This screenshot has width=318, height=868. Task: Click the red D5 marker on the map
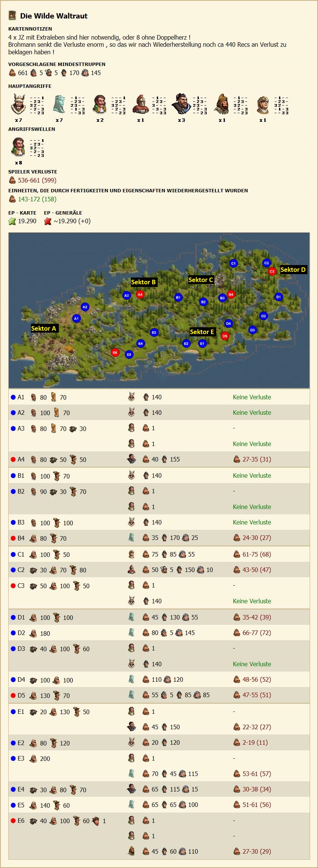225,336
